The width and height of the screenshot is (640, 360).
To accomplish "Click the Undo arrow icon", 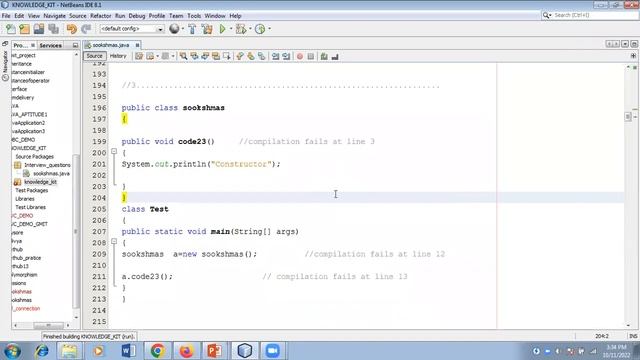I will coord(72,29).
